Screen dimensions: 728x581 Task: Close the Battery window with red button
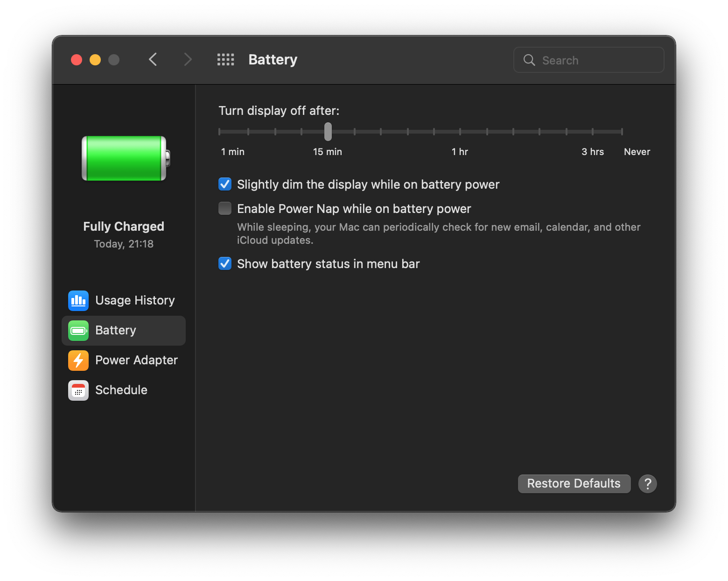(77, 60)
